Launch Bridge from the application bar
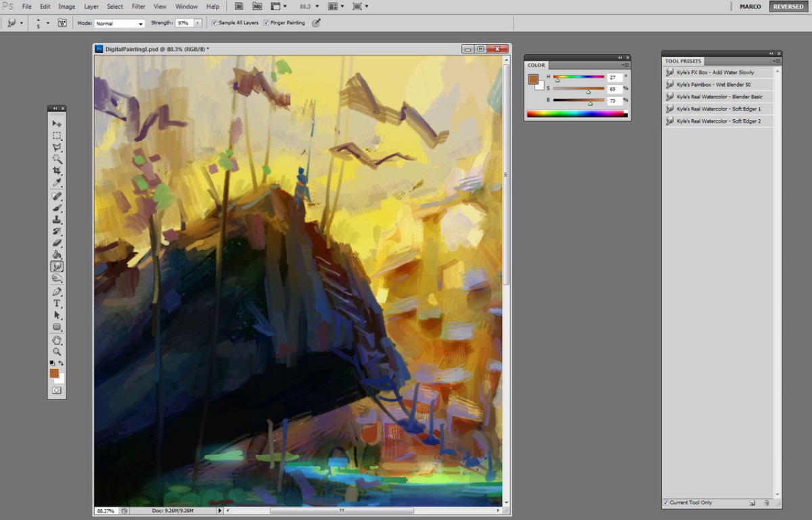Viewport: 812px width, 520px height. [x=239, y=6]
